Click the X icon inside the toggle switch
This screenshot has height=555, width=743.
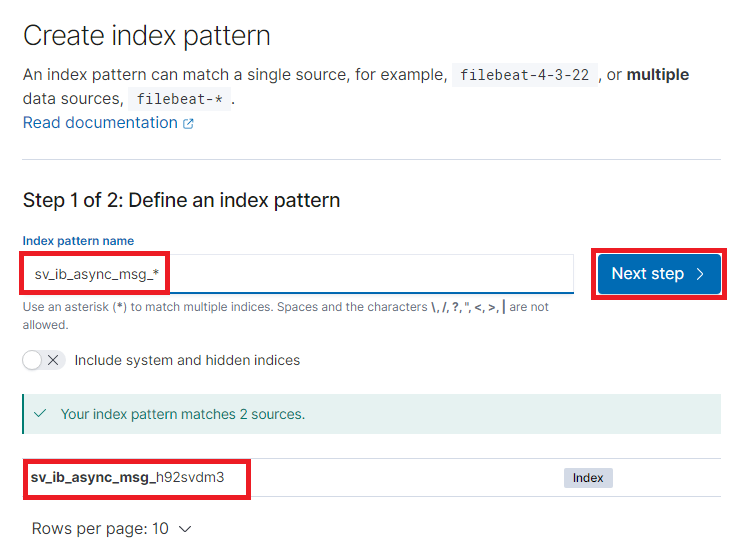coord(53,360)
